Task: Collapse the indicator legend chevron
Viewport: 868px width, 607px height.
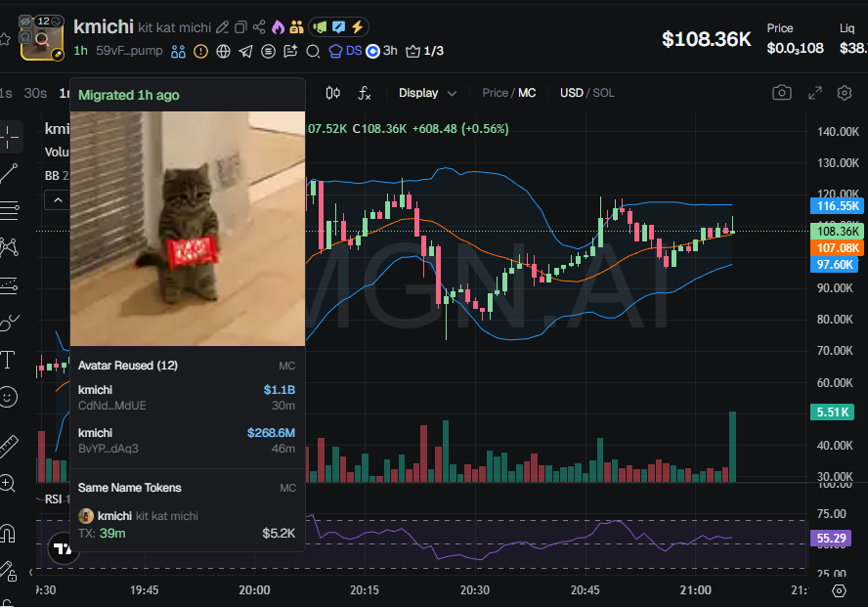Action: coord(57,199)
